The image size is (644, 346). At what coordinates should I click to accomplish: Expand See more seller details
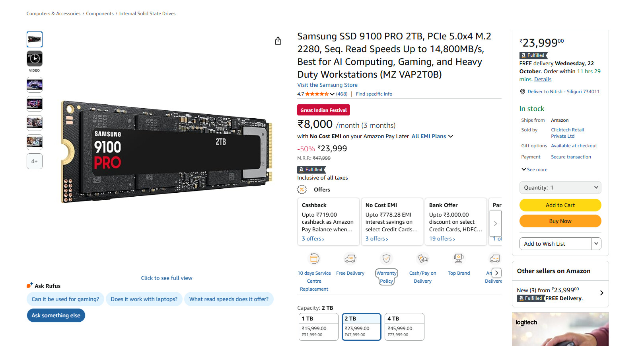pos(534,170)
